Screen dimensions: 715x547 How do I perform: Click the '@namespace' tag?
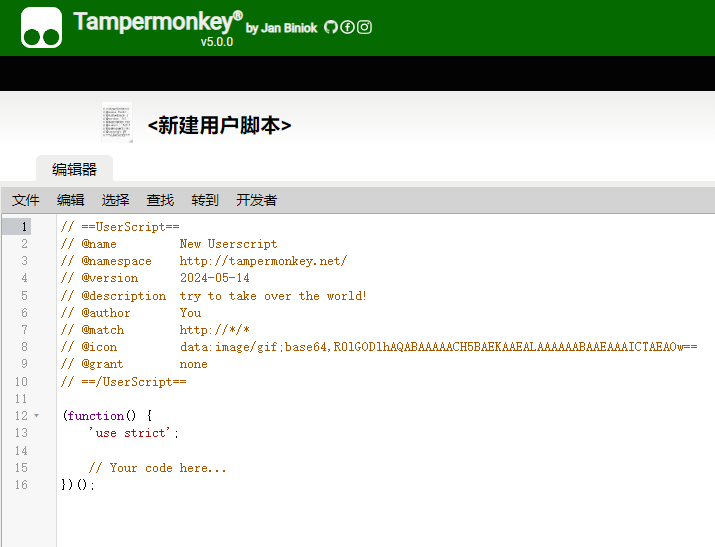coord(116,261)
